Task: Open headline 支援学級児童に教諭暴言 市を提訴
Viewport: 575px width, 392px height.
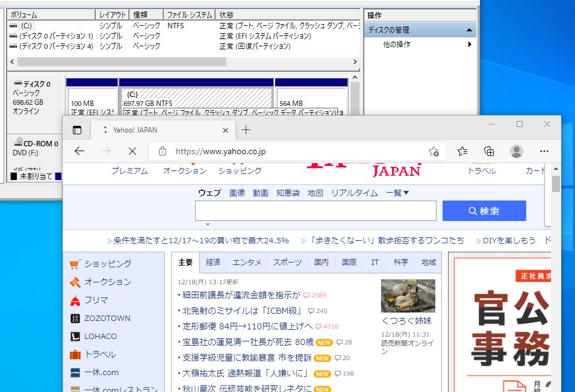Action: [247, 358]
